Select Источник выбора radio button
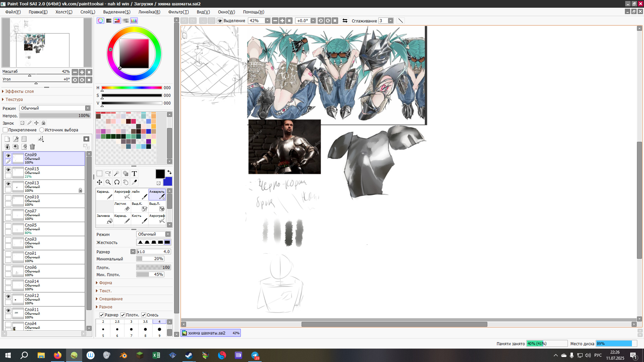 (42, 130)
